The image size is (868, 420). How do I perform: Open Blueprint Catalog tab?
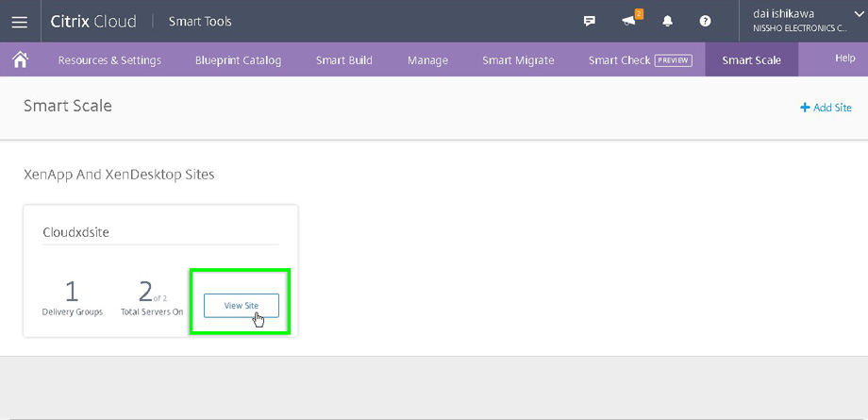pyautogui.click(x=238, y=60)
